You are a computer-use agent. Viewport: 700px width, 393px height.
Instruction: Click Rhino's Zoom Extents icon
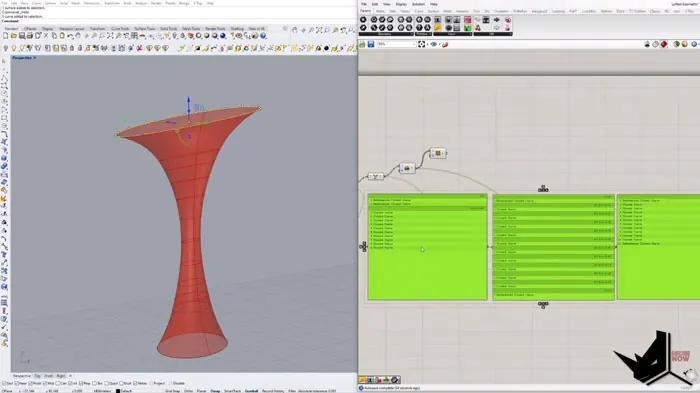click(110, 36)
